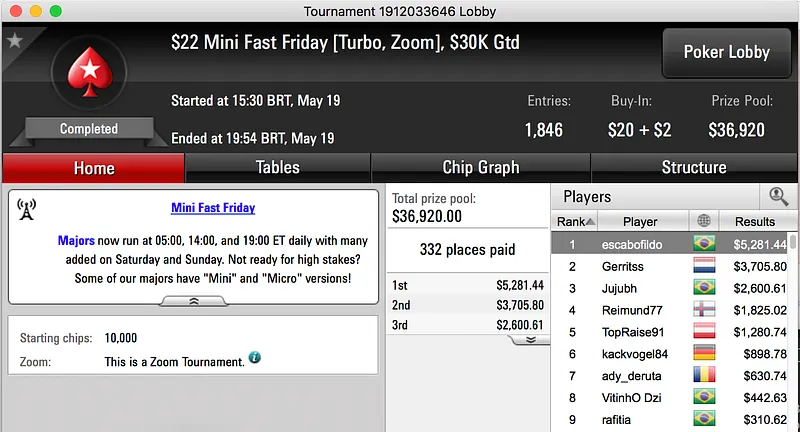Image resolution: width=800 pixels, height=432 pixels.
Task: Collapse the Mini Fast Friday news panel
Action: 194,300
